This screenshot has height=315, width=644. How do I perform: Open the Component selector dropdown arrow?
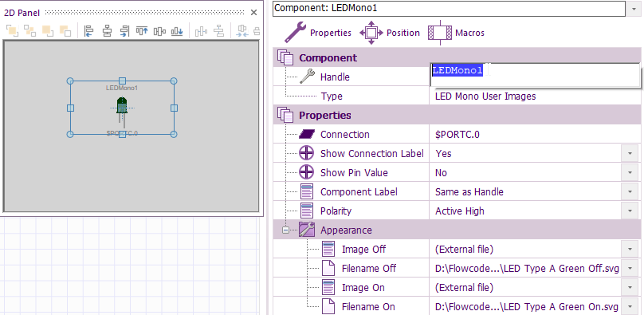633,9
